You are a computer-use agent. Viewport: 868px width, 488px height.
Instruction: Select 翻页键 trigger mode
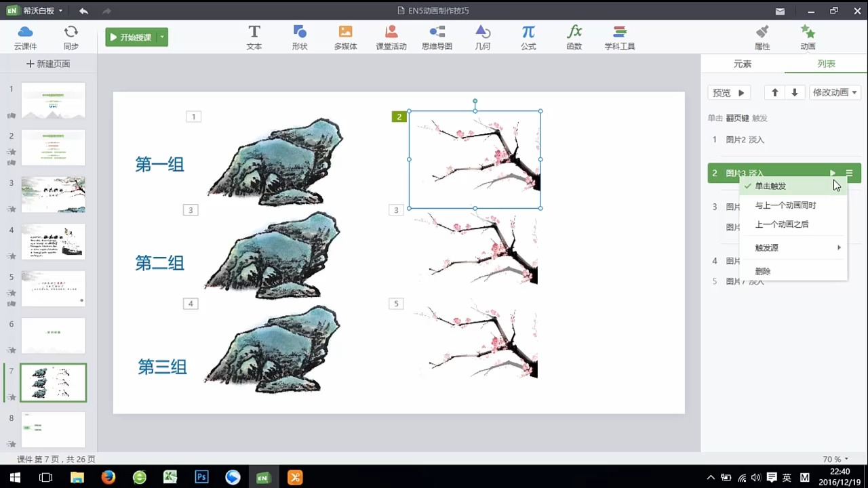(x=737, y=118)
